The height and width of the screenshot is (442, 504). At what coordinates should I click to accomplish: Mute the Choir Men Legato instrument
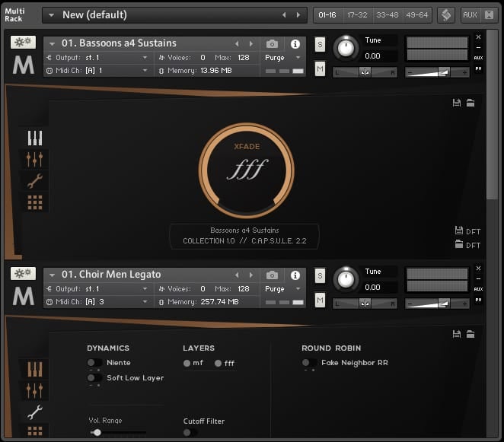[x=320, y=300]
